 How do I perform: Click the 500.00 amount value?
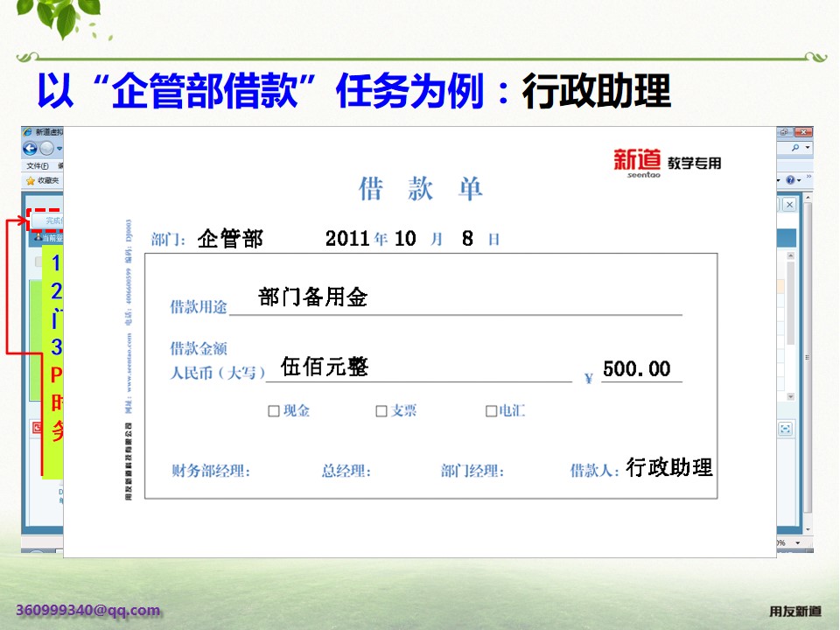637,369
